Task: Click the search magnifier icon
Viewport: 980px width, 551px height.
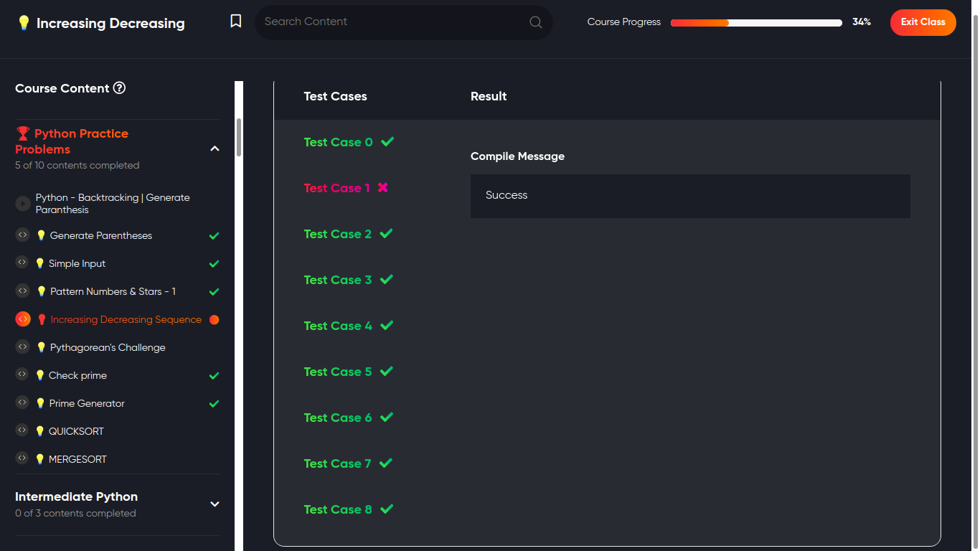Action: [536, 22]
